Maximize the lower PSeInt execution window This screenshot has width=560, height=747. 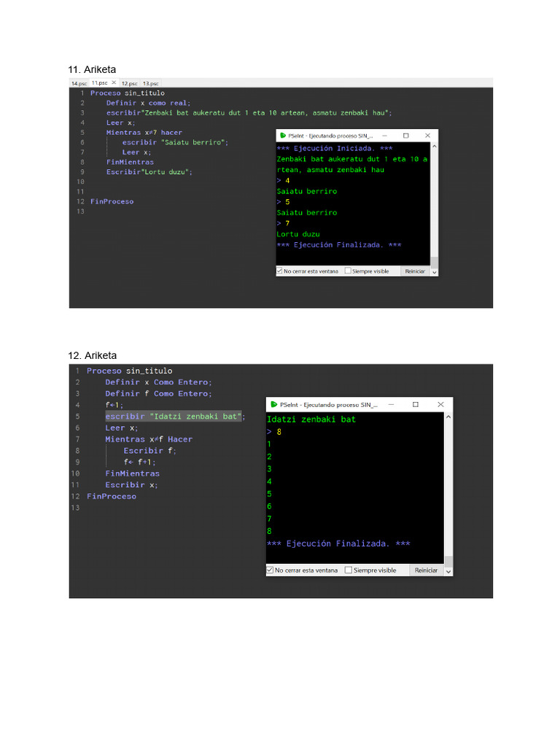415,404
